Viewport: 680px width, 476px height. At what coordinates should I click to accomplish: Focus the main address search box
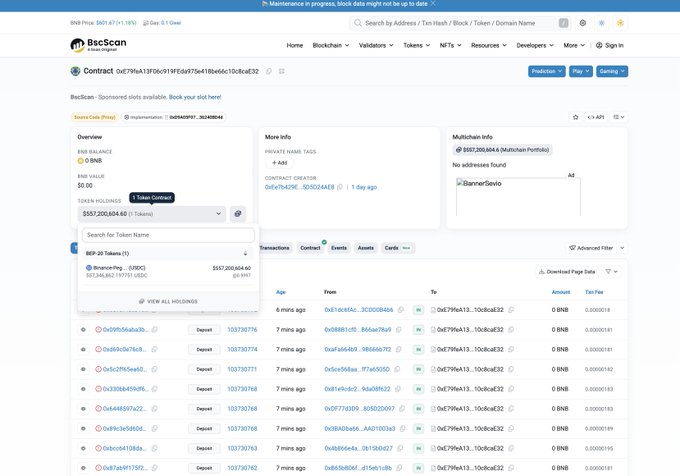click(x=460, y=23)
